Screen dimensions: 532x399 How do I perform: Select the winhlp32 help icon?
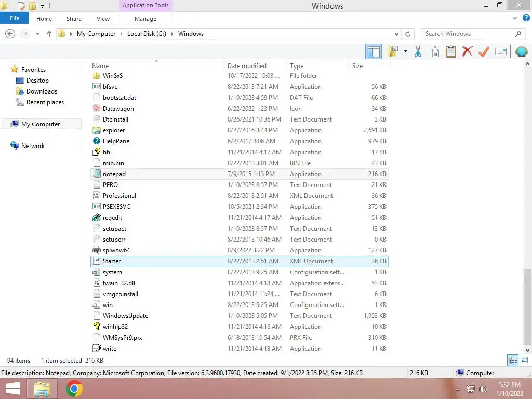[96, 326]
